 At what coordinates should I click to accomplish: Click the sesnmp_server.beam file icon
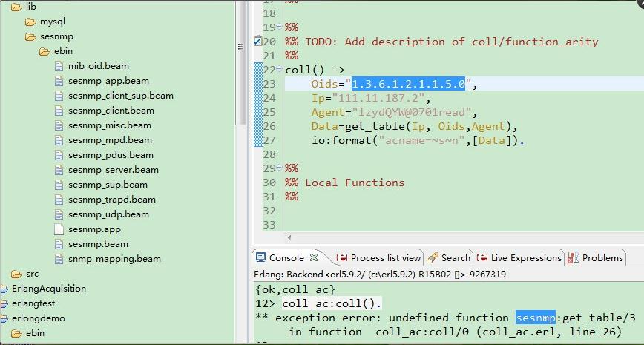click(x=59, y=170)
